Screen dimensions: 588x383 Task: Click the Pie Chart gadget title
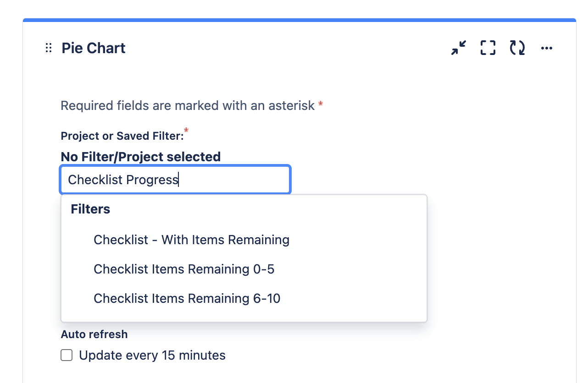pos(94,48)
